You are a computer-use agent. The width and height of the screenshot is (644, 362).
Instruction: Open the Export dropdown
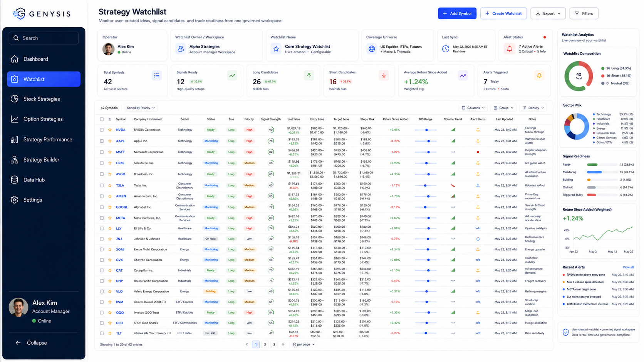point(548,13)
